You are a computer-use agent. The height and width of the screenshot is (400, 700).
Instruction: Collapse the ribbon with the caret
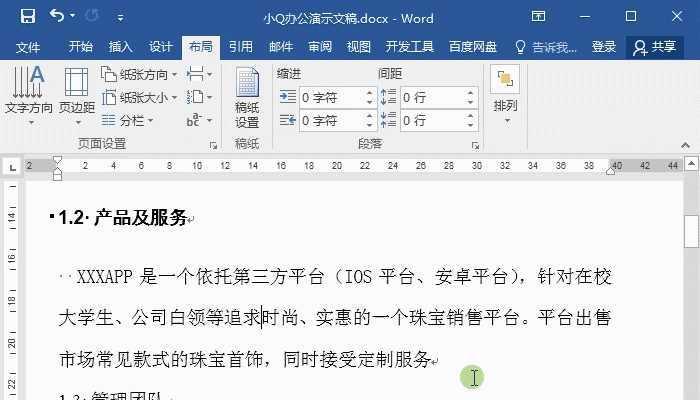click(685, 145)
